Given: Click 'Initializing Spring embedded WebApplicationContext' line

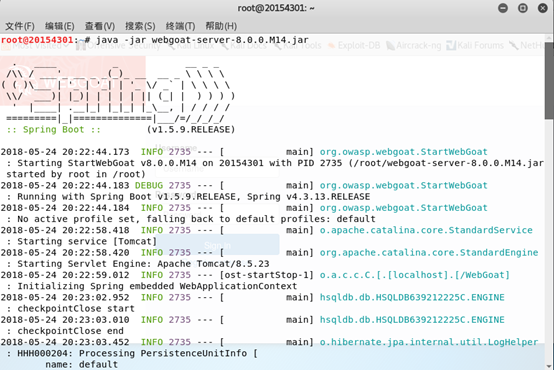Looking at the screenshot, I should coord(152,286).
